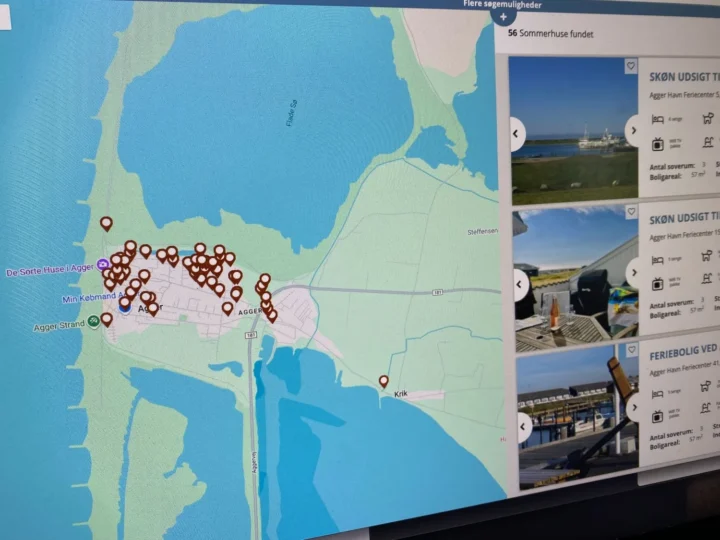720x540 pixels.
Task: Click the Agger Havn Feriecenter 5 address
Action: [x=684, y=95]
